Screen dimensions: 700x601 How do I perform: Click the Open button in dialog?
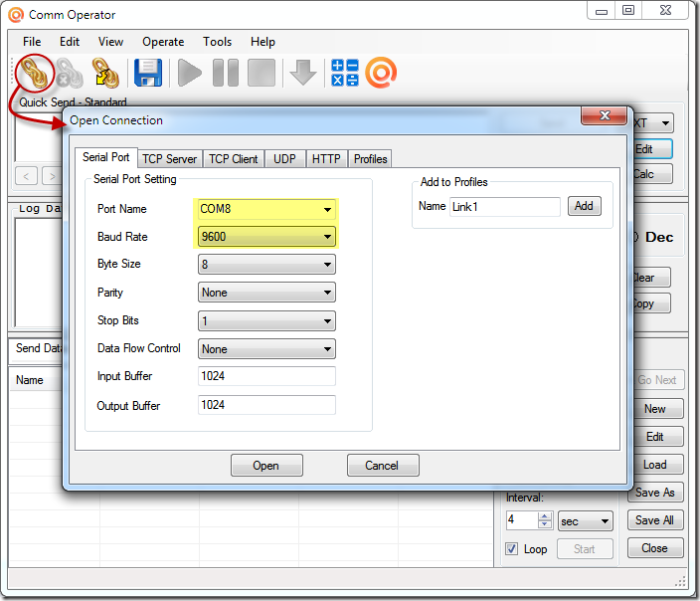[266, 466]
